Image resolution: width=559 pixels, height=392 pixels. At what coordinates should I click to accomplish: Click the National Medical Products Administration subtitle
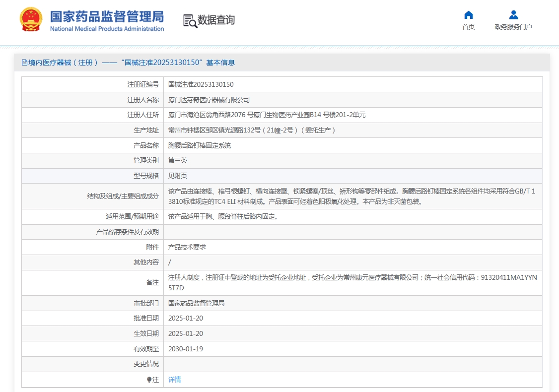pyautogui.click(x=107, y=29)
